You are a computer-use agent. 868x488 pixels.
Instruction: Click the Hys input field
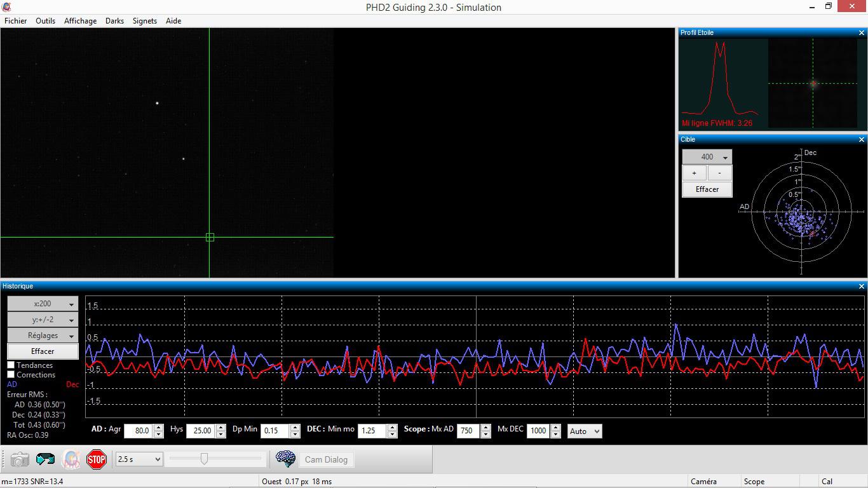click(201, 431)
